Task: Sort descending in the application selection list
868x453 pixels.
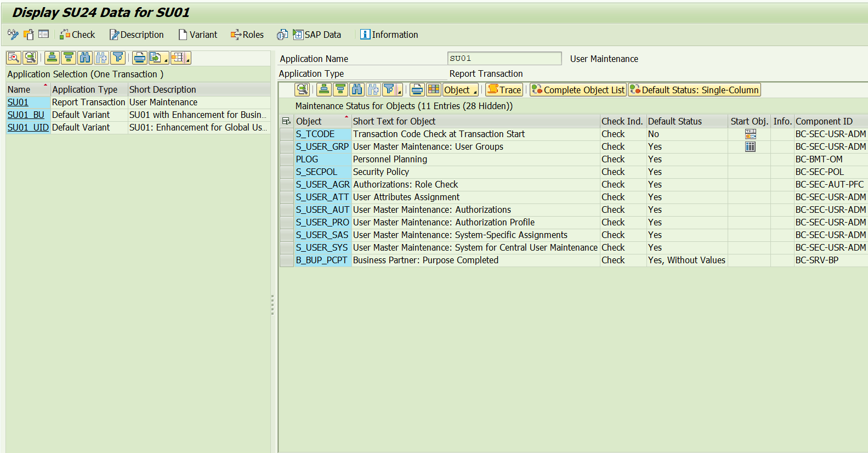Action: (x=69, y=58)
